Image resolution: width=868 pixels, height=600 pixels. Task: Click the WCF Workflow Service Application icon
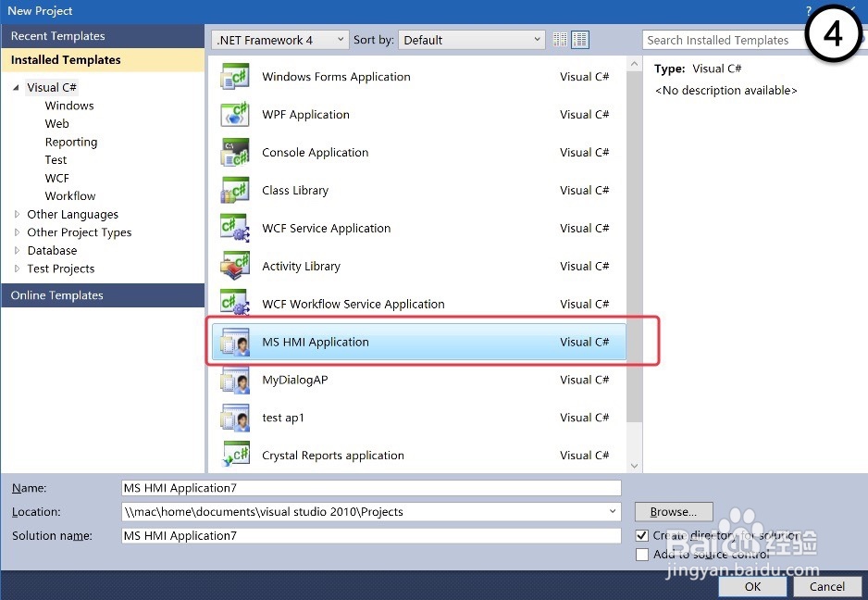235,304
